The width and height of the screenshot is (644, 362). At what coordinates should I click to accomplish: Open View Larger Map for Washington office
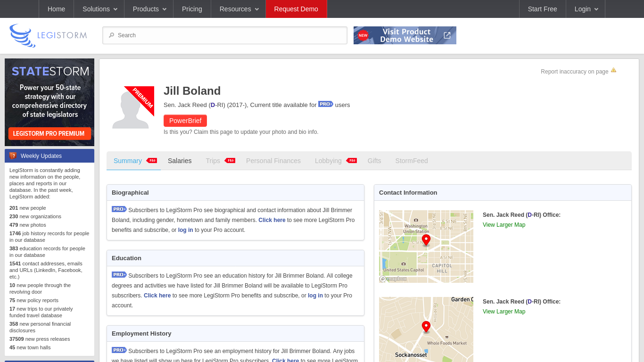(504, 225)
